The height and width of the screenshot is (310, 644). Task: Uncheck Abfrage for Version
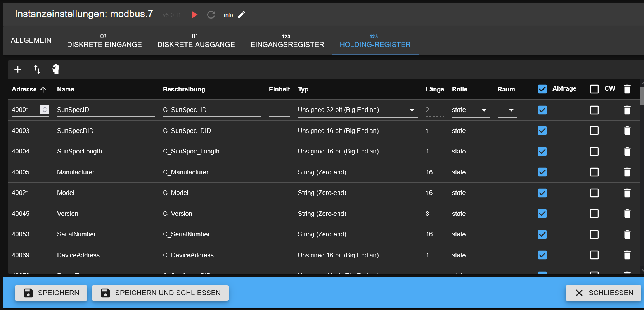click(542, 214)
